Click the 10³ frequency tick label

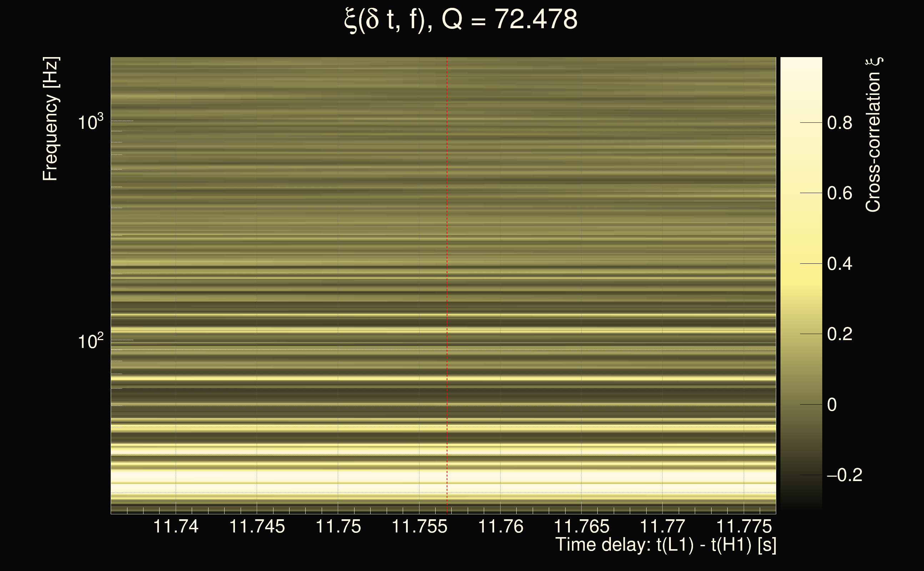(90, 122)
